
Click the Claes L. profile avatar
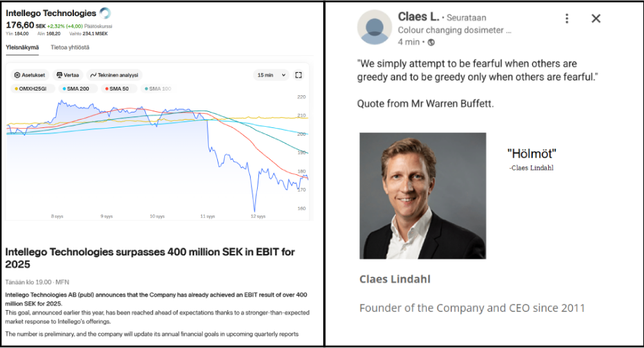tap(375, 27)
